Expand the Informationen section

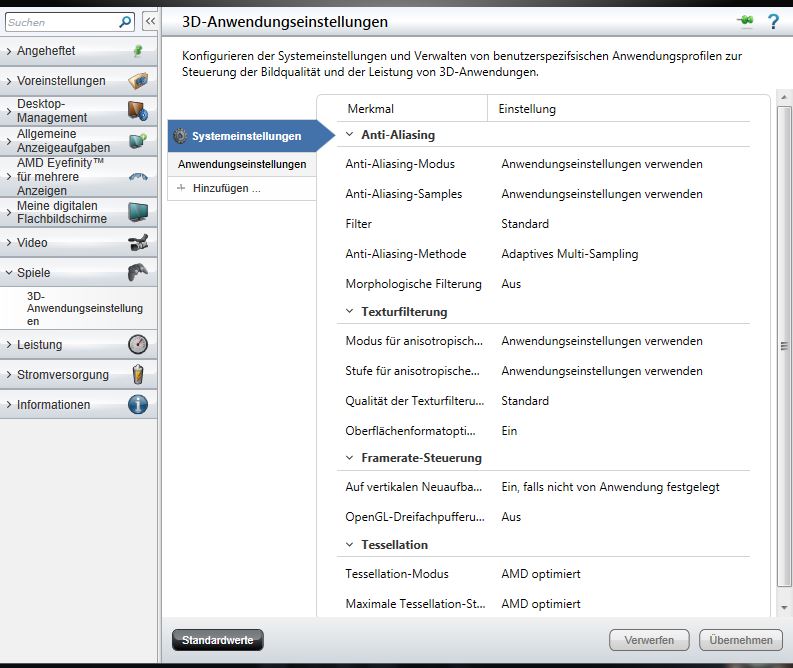(x=9, y=405)
